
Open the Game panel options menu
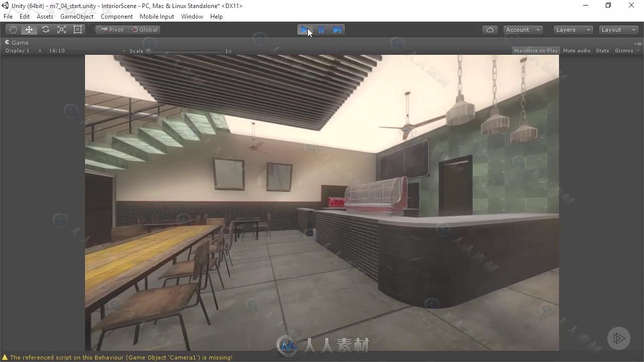click(638, 43)
